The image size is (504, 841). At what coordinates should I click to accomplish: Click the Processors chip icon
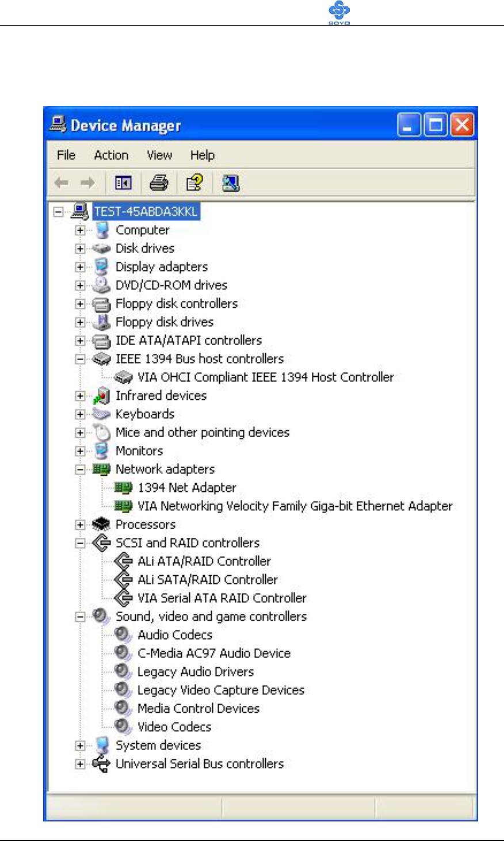pos(101,524)
